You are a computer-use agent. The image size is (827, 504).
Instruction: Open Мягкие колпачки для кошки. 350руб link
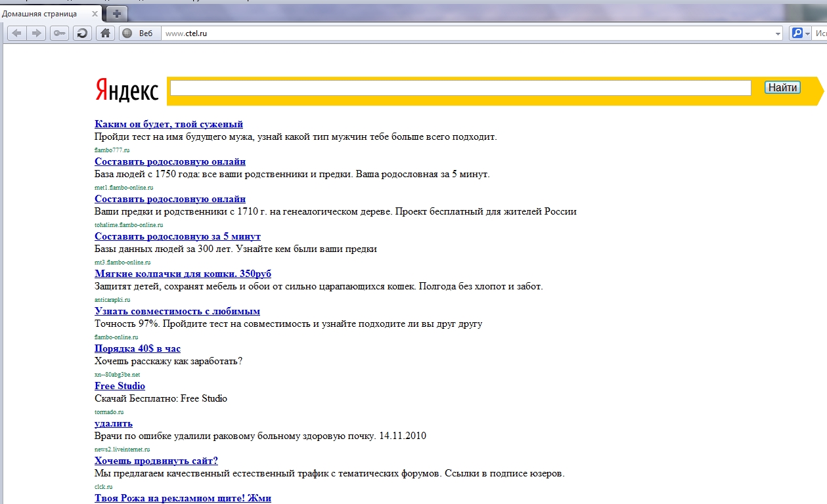coord(183,274)
